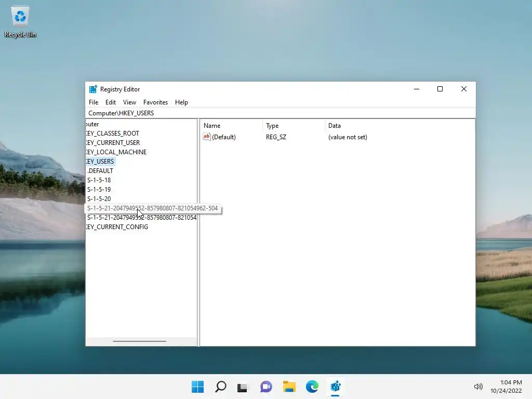Select the S-1-5-21 key ending in 504

tap(152, 208)
